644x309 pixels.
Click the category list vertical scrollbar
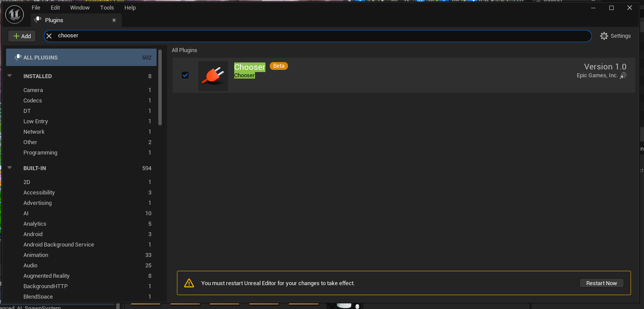coord(160,87)
